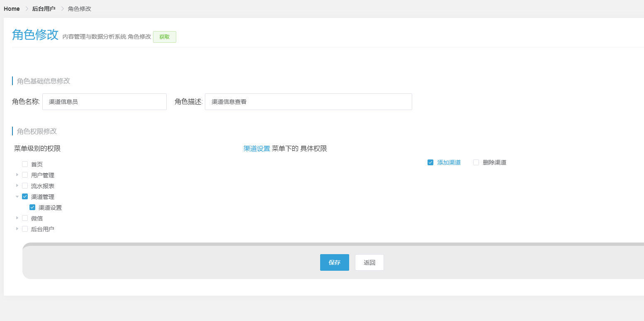Expand the 微信 tree node arrow
Screen dimensions: 644x321
[17, 218]
